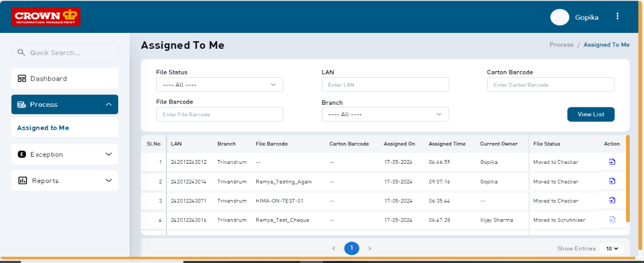
Task: Click the Enter LAN input field
Action: [385, 84]
